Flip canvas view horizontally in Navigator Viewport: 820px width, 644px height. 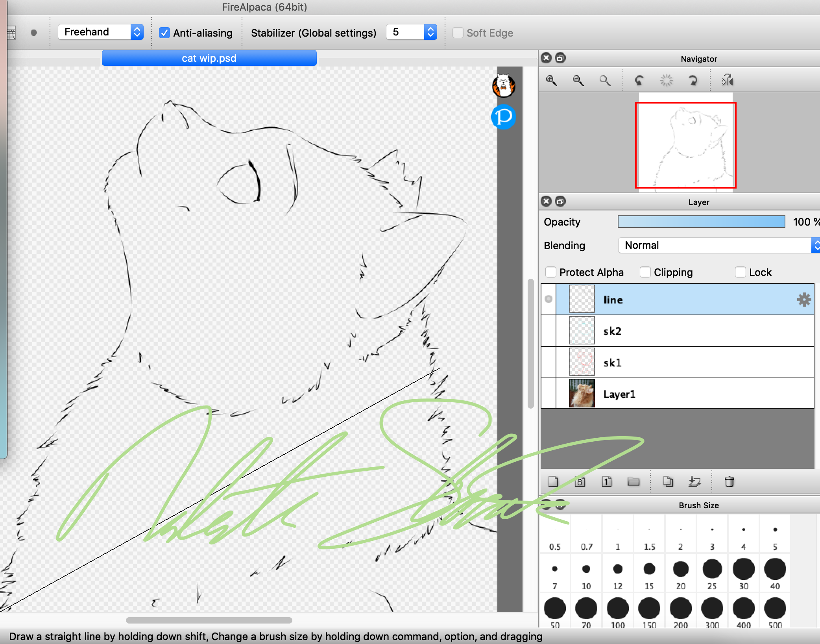pyautogui.click(x=728, y=81)
